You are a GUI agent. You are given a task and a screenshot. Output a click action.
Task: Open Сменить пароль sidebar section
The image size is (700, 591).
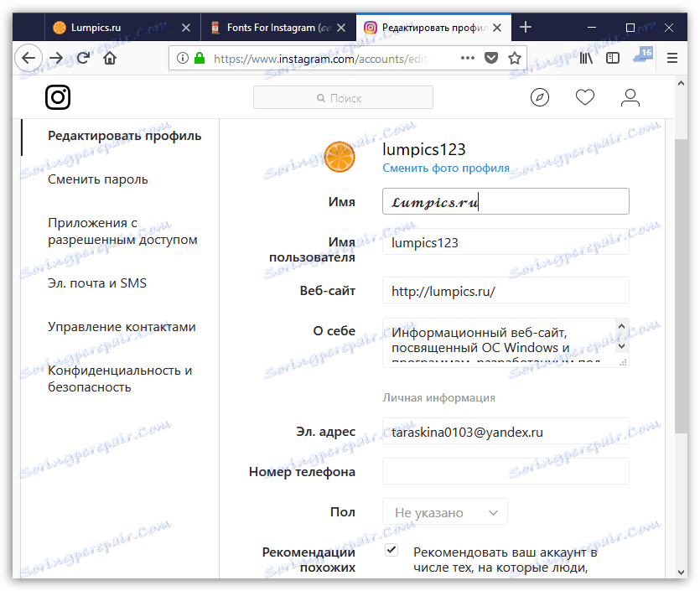(x=98, y=179)
